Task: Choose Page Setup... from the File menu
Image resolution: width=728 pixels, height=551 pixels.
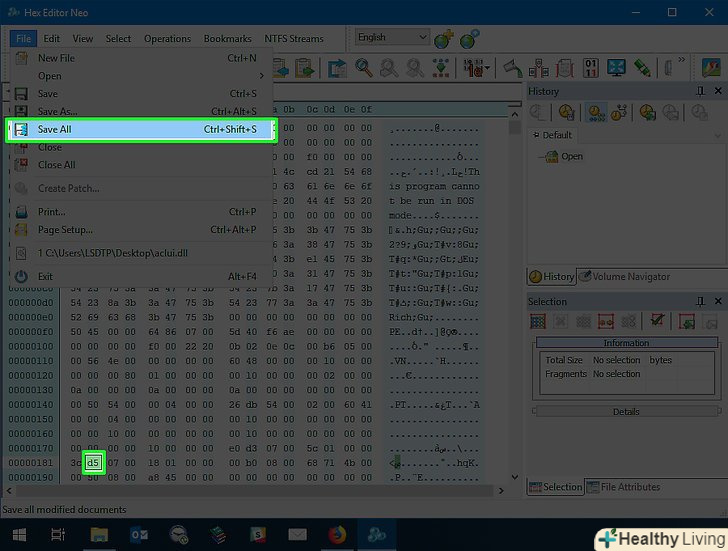Action: [x=141, y=230]
